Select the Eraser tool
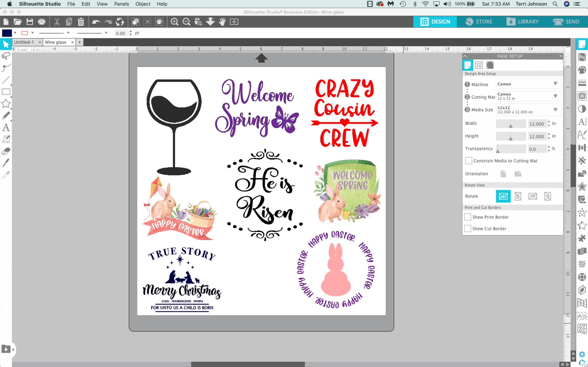This screenshot has width=588, height=367. pos(6,151)
